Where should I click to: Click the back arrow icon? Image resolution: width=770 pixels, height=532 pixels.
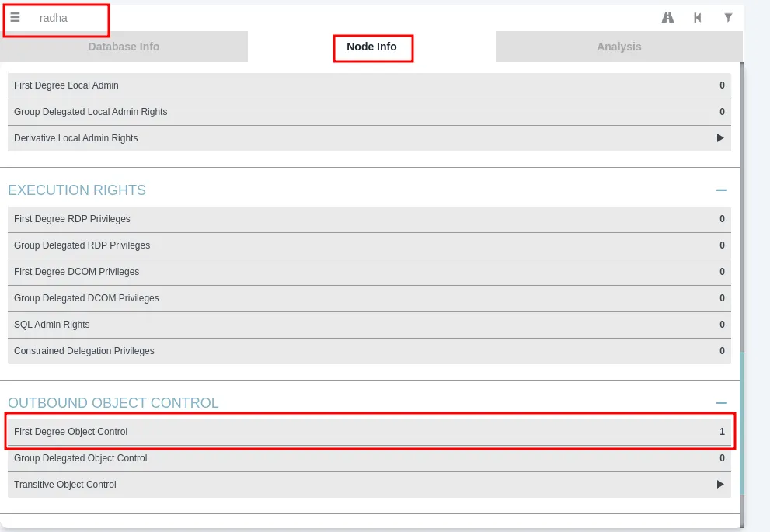(x=697, y=16)
